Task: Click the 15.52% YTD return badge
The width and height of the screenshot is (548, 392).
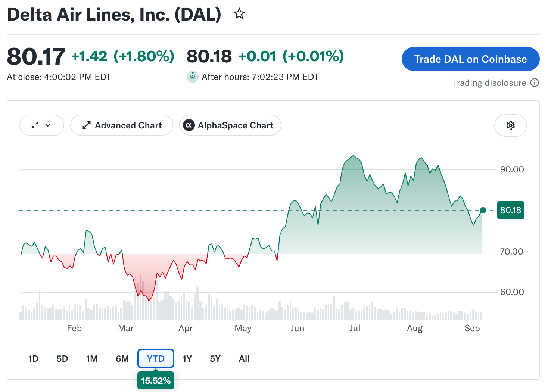Action: [156, 380]
